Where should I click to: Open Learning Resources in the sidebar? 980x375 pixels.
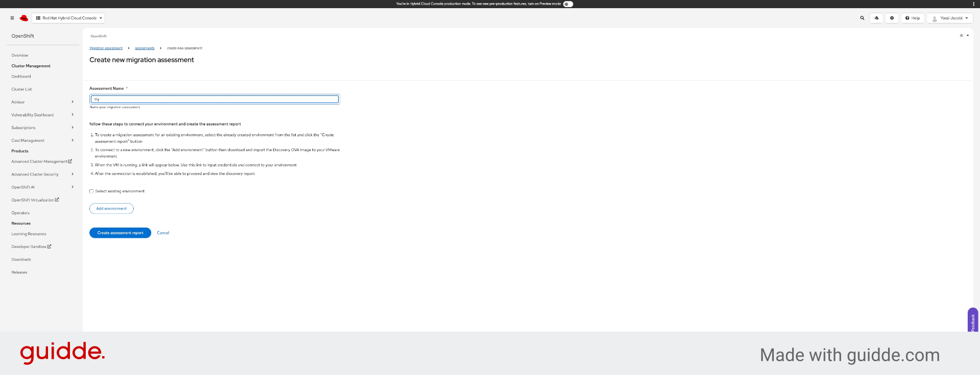(29, 234)
